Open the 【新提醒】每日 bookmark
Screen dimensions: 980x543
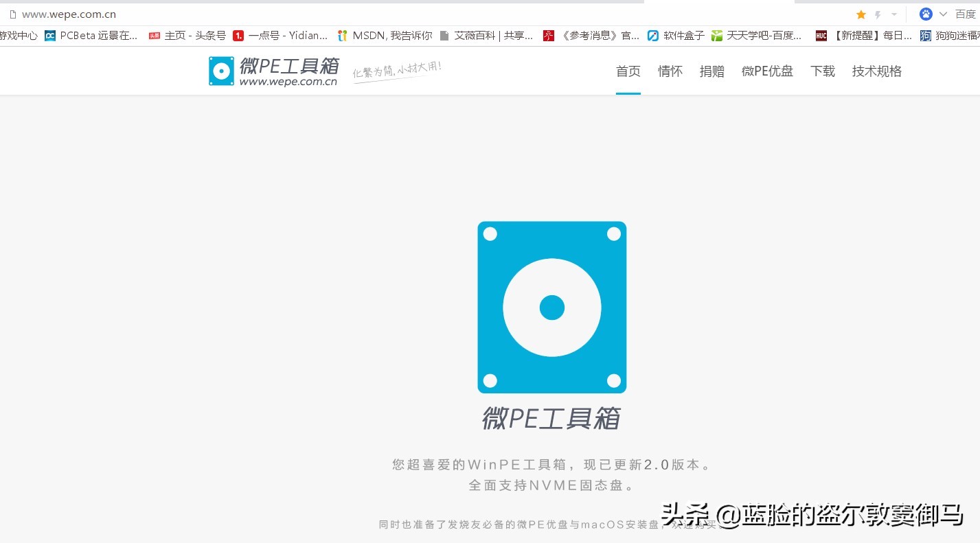(864, 36)
